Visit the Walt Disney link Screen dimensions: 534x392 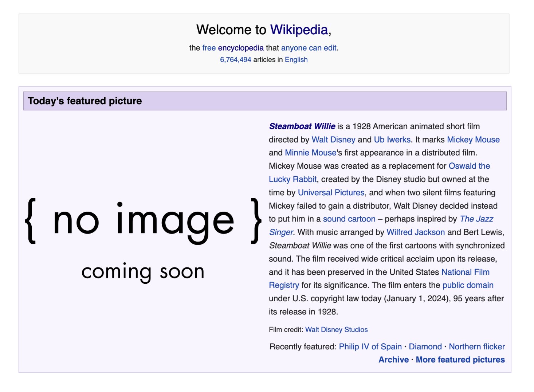(x=333, y=140)
